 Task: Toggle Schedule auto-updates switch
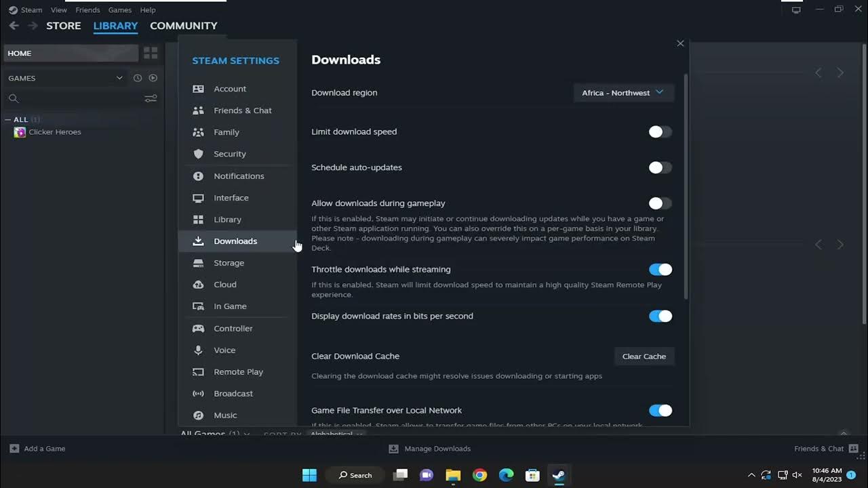pos(660,167)
